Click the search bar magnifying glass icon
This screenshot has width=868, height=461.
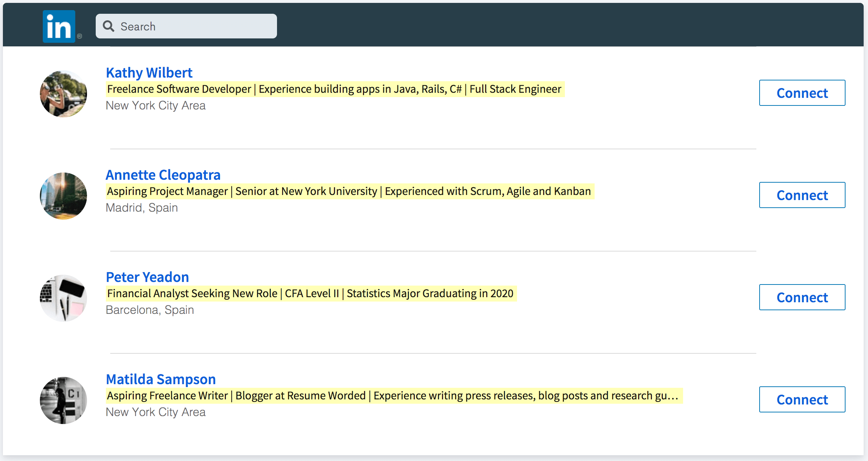pos(110,26)
